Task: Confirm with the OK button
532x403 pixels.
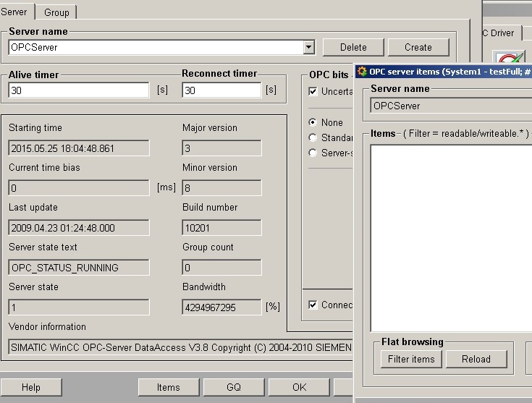Action: pyautogui.click(x=299, y=387)
